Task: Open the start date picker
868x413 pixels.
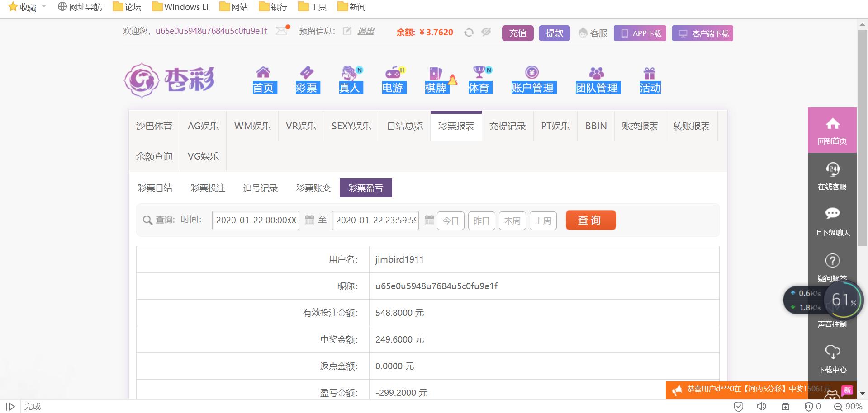Action: (x=309, y=221)
